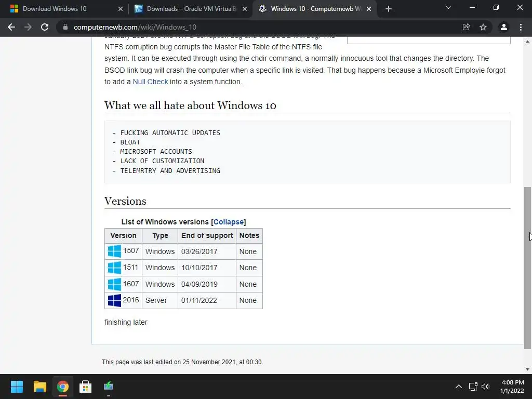The height and width of the screenshot is (399, 532).
Task: Click the page last edited footer text
Action: point(182,362)
